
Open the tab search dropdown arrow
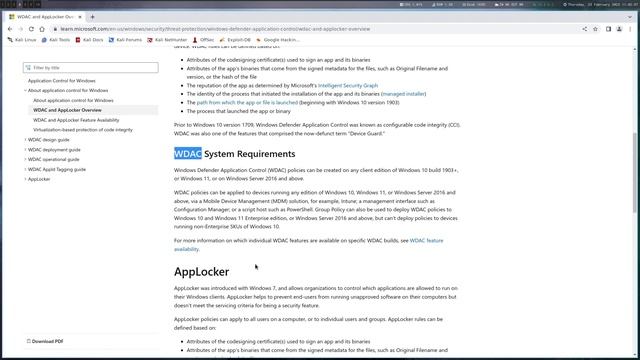click(630, 17)
